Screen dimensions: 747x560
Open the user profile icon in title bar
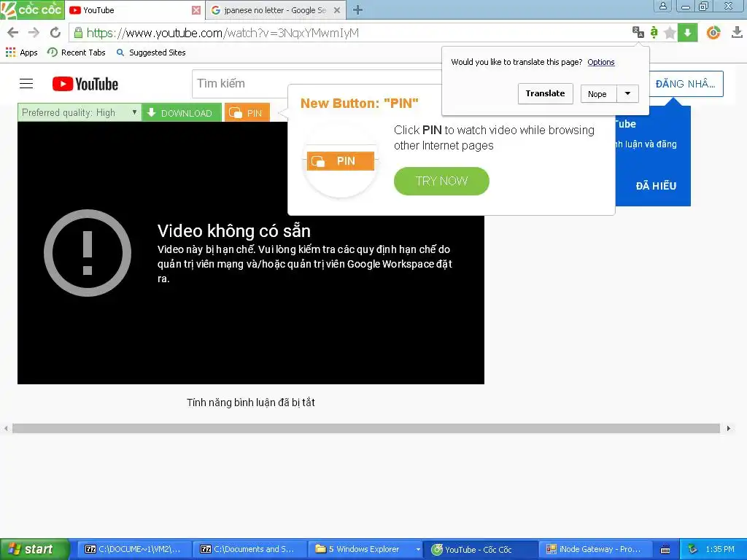(x=662, y=6)
